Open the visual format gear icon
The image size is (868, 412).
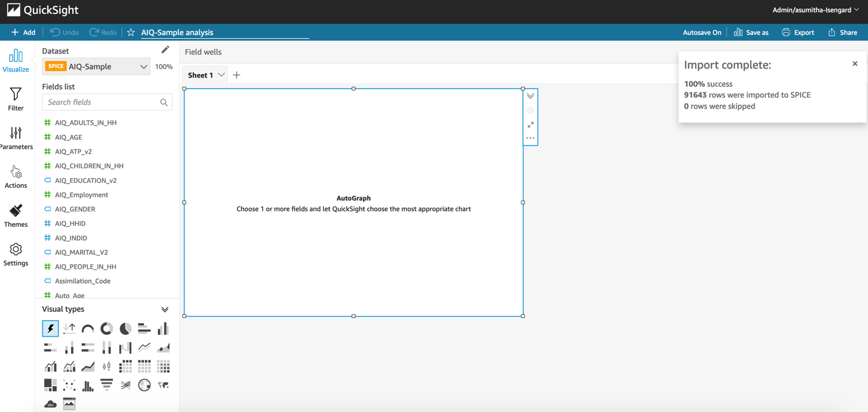click(x=531, y=111)
